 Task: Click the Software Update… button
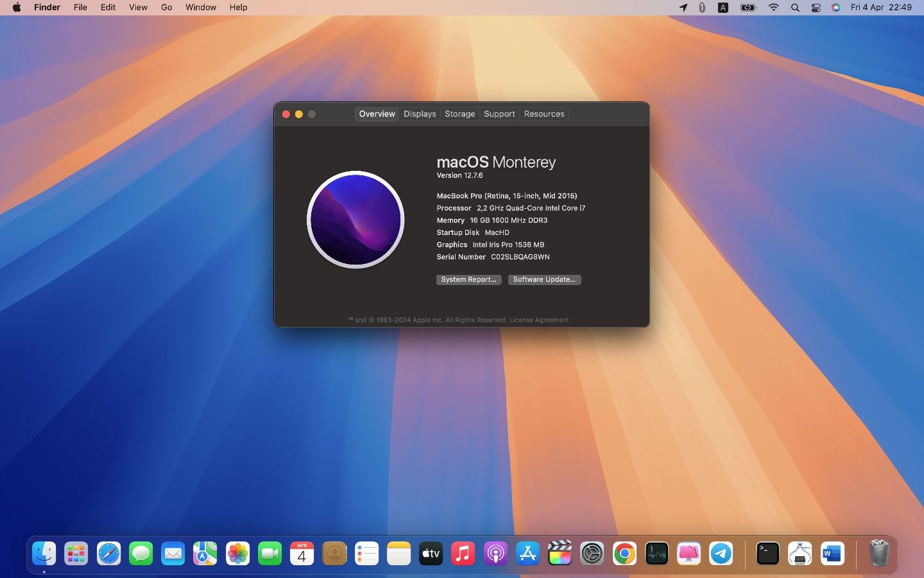(544, 279)
